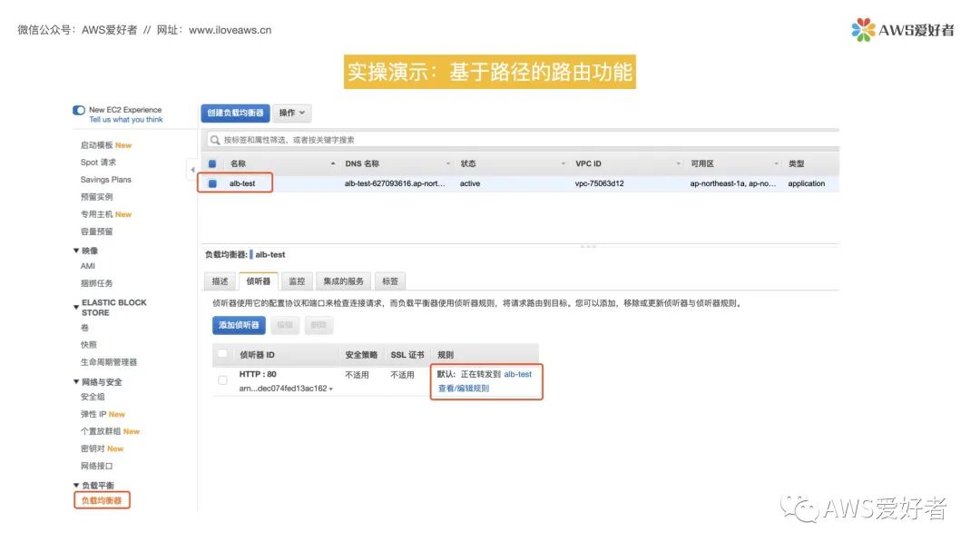Open the 查看/编辑规则 link
Screen dimensions: 980x552
pyautogui.click(x=463, y=389)
